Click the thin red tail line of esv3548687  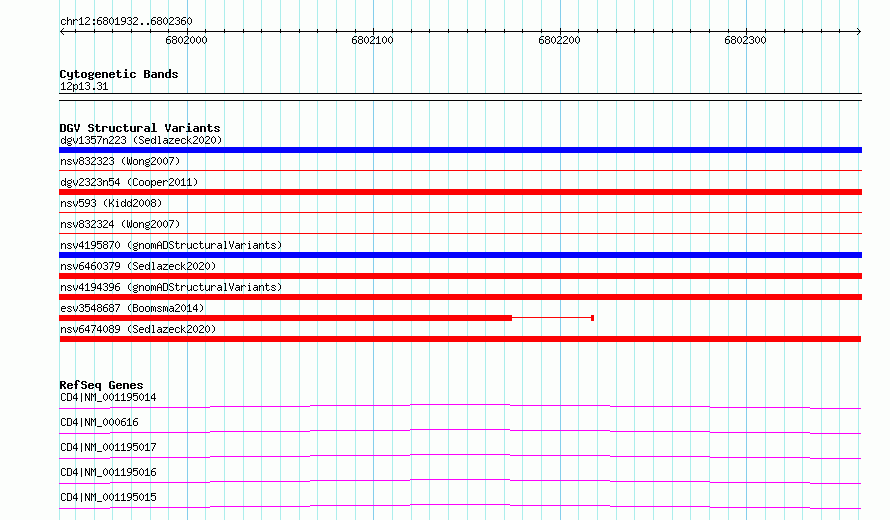pos(552,318)
